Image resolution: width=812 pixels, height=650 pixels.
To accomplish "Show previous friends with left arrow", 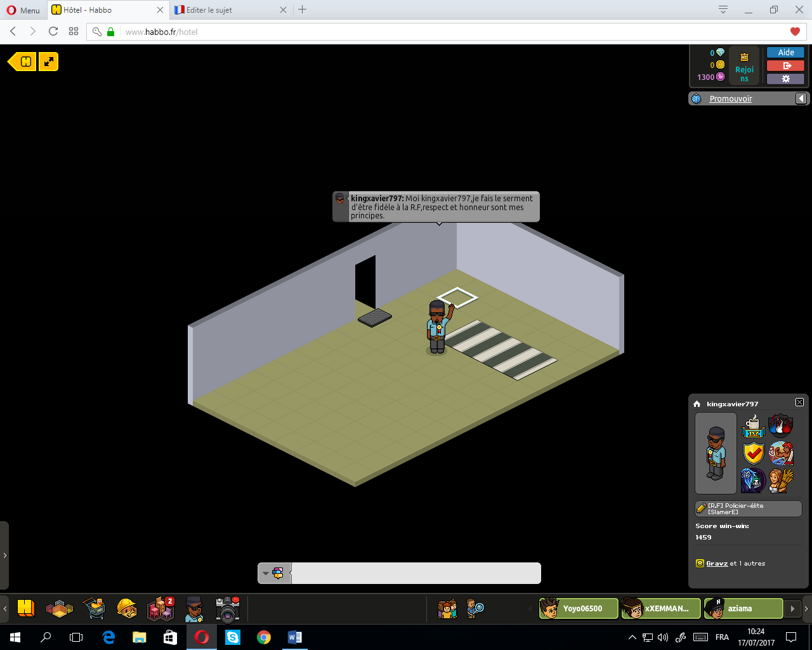I will [x=530, y=609].
